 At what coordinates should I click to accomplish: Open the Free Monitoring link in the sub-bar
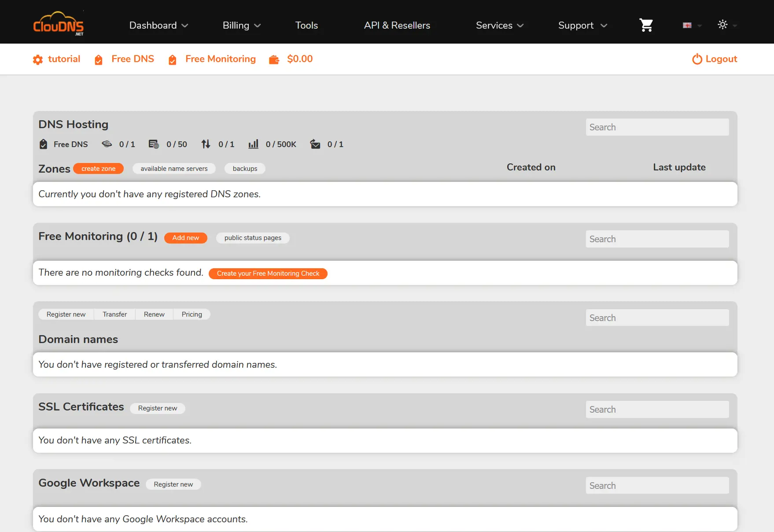(220, 59)
